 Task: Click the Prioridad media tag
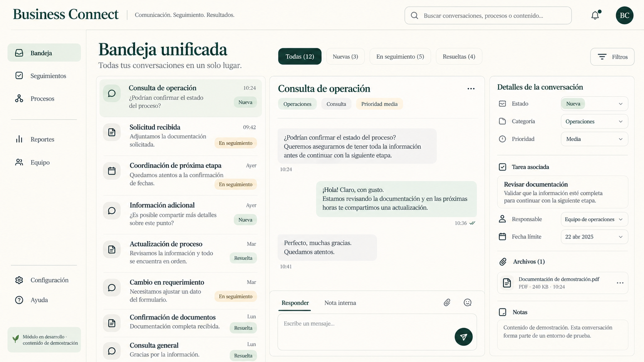click(x=379, y=104)
